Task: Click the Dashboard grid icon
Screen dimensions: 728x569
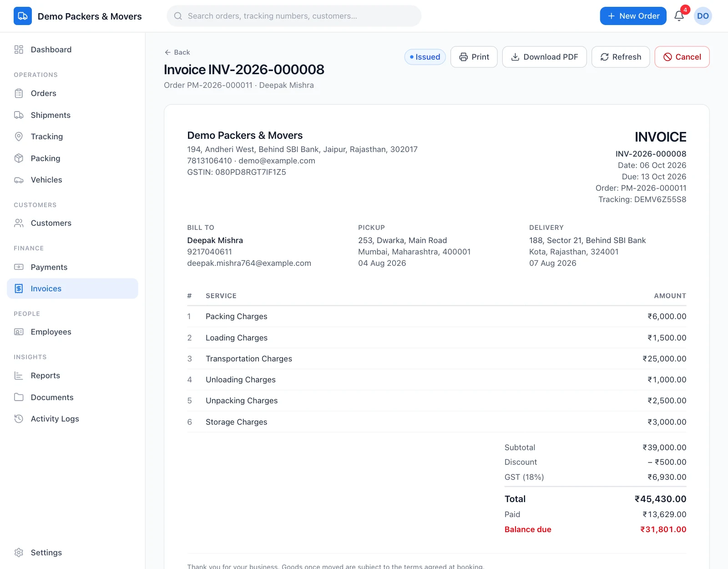Action: [19, 50]
